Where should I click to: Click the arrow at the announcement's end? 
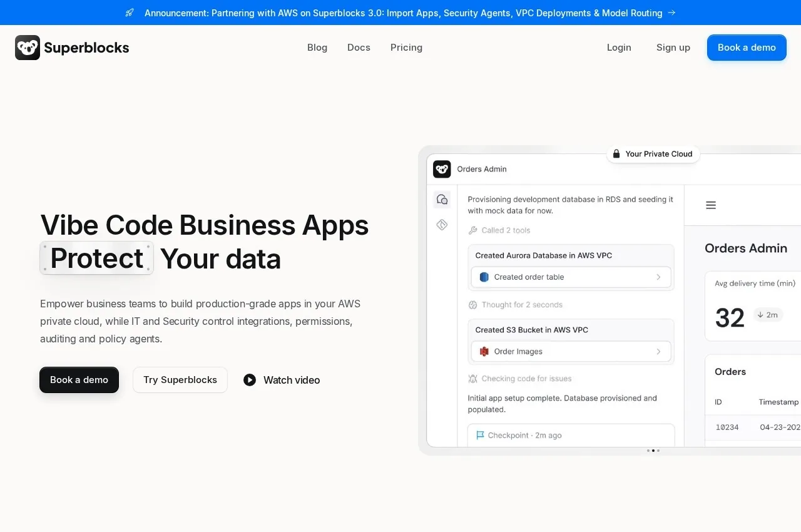click(x=671, y=13)
